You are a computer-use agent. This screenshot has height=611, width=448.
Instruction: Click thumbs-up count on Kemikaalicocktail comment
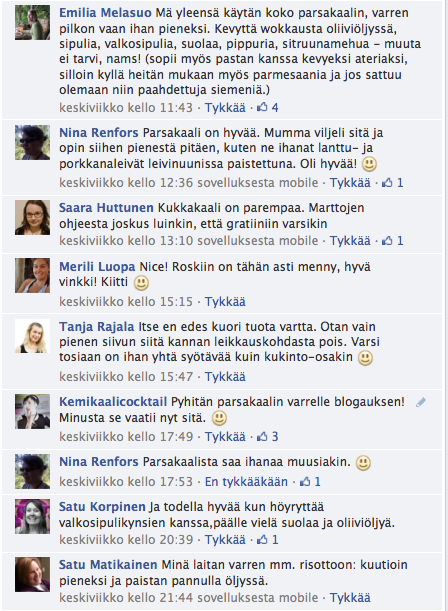[267, 436]
